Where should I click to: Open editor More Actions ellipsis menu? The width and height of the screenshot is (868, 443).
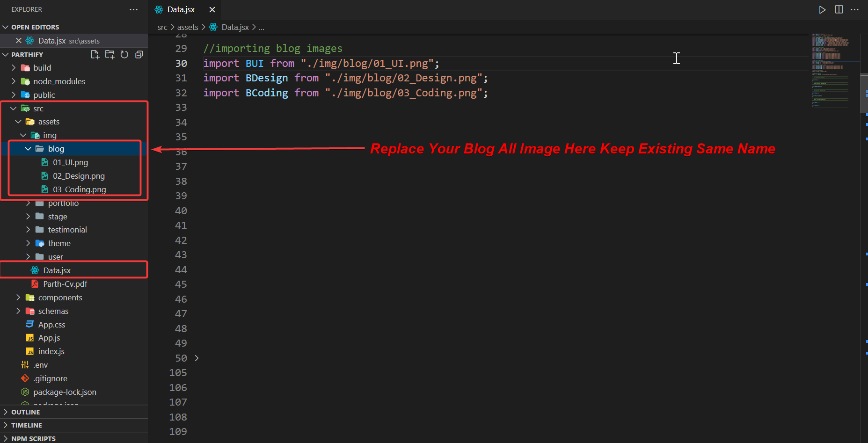tap(854, 10)
